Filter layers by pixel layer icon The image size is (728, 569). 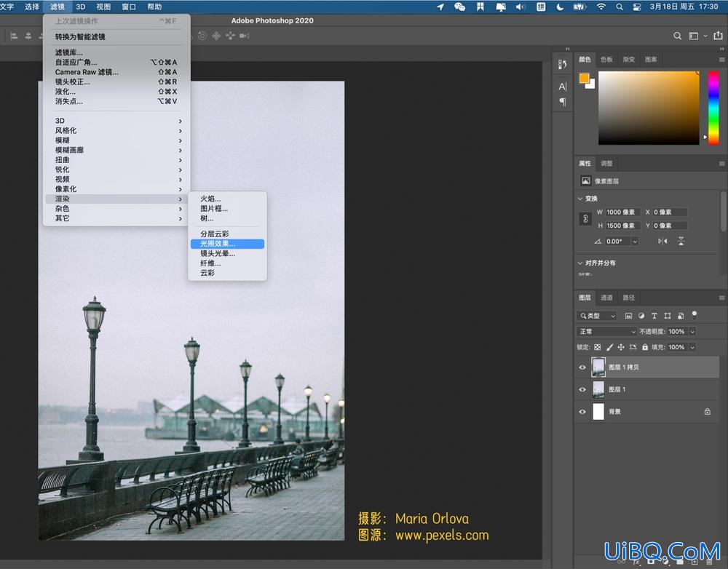point(628,316)
